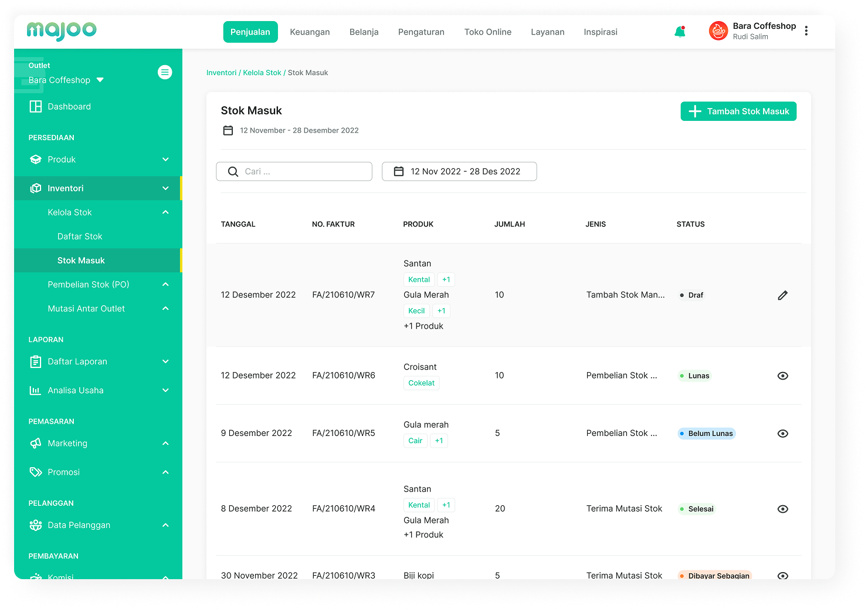The height and width of the screenshot is (612, 868).
Task: Open Daftar Stok in the sidebar
Action: click(x=80, y=236)
